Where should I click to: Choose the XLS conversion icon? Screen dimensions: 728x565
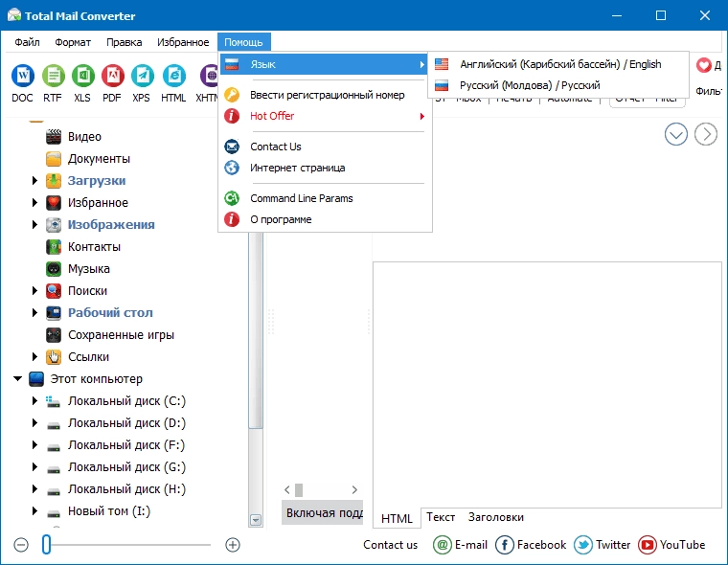click(83, 76)
